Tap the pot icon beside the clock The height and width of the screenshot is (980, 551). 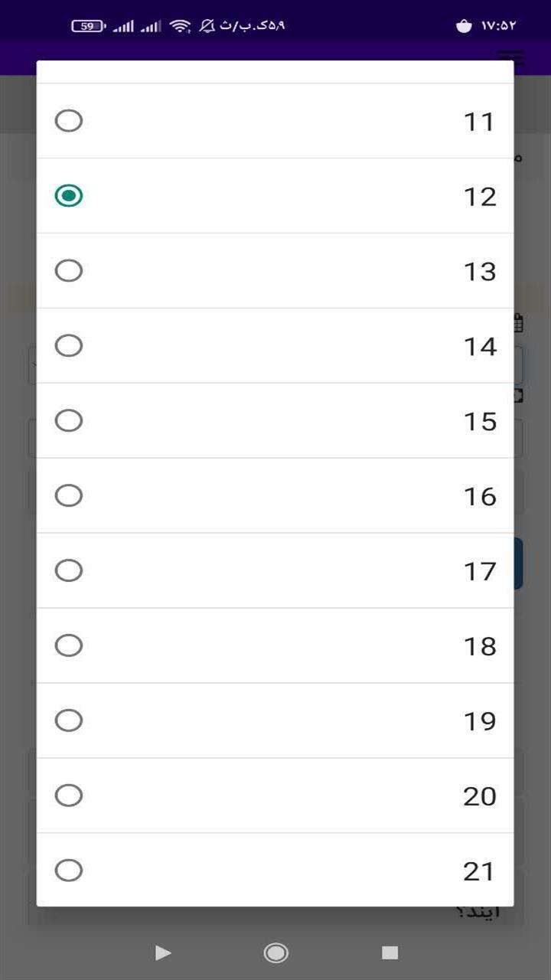(x=464, y=26)
